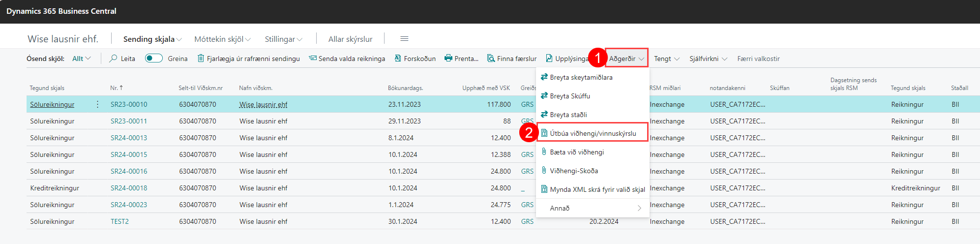Open the Sending skjala dropdown menu
The height and width of the screenshot is (244, 980).
(152, 39)
